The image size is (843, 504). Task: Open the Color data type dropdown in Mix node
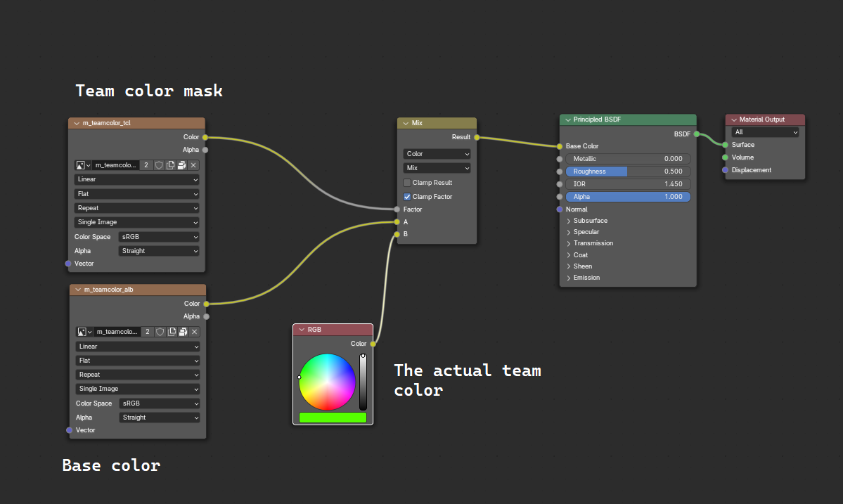(x=437, y=154)
